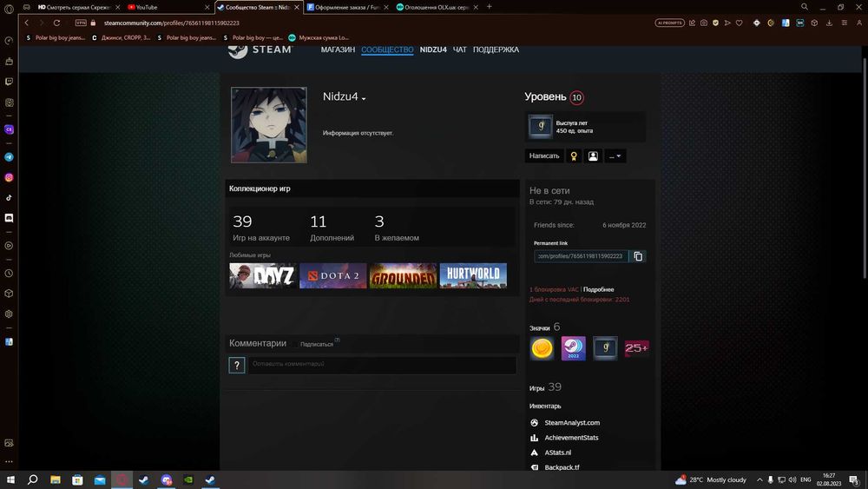Open History clock icon in sidebar
Image resolution: width=868 pixels, height=489 pixels.
(x=9, y=274)
